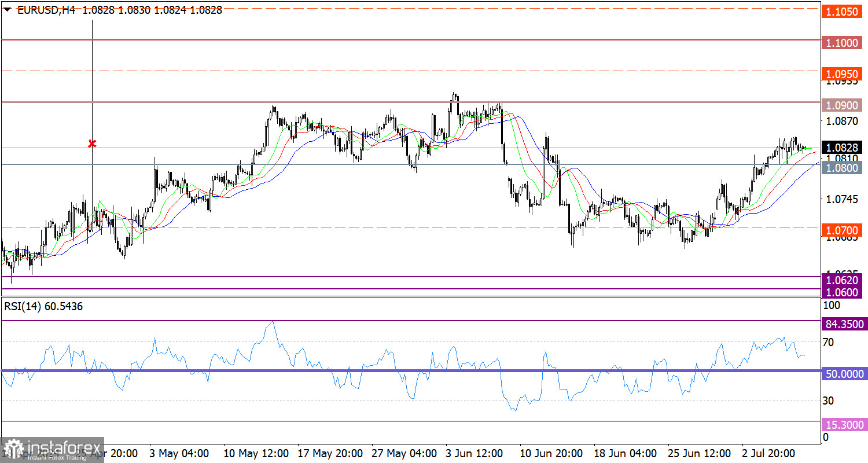Screen dimensions: 868x463
Task: Click the 50.0000 RSI level label
Action: [845, 374]
